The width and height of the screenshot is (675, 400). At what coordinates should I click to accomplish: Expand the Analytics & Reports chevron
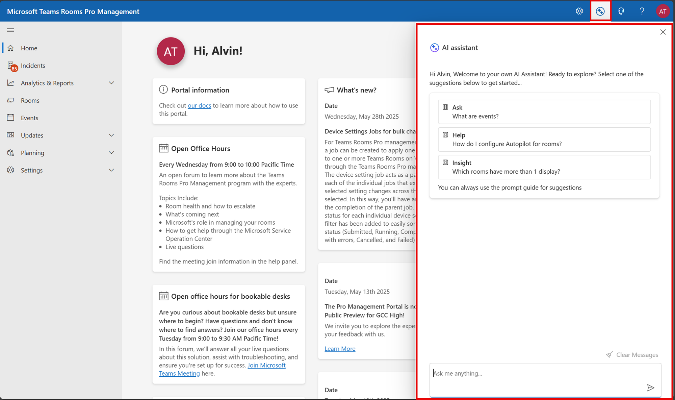(111, 83)
